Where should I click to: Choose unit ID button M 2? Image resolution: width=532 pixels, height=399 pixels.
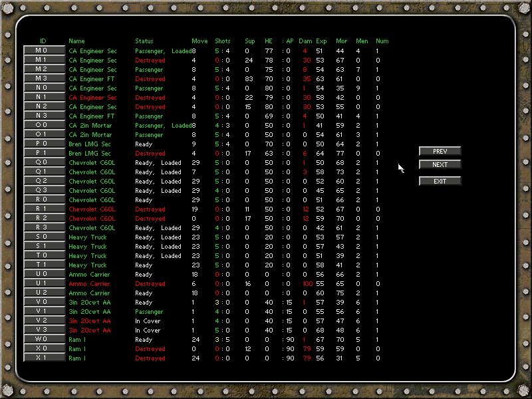pyautogui.click(x=44, y=69)
